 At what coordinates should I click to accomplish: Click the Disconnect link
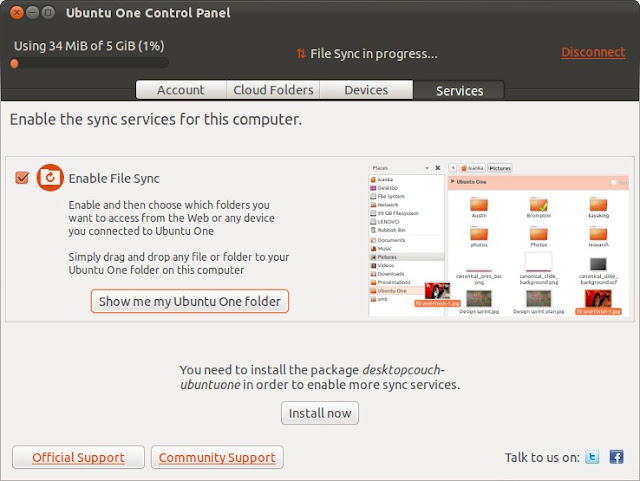[593, 52]
